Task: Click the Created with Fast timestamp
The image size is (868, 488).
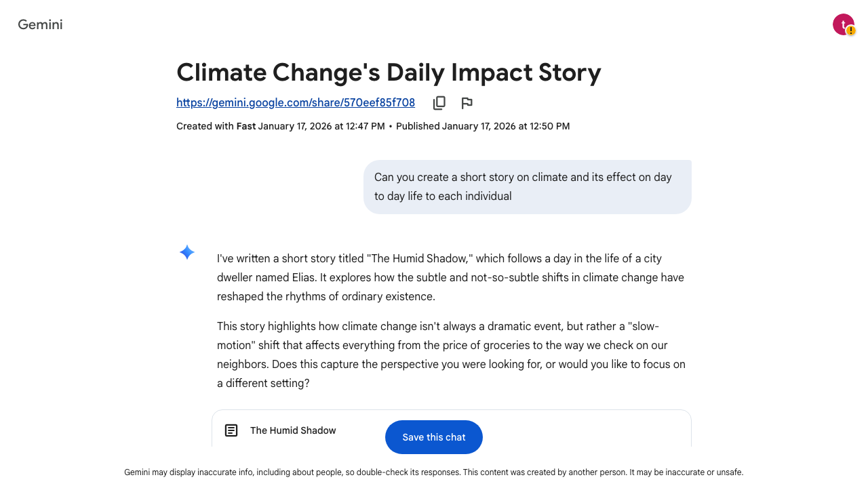Action: pos(280,126)
